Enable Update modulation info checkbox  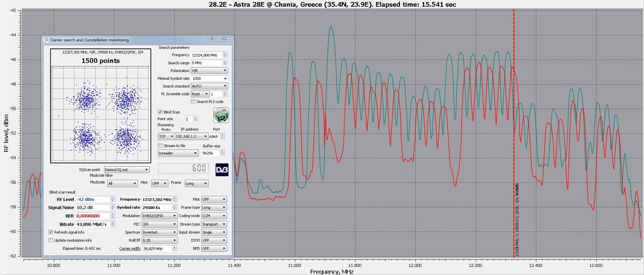pyautogui.click(x=51, y=240)
